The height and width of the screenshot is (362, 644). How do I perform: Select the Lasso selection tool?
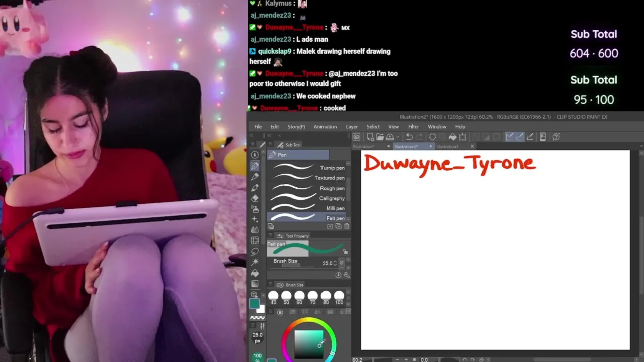[x=255, y=251]
